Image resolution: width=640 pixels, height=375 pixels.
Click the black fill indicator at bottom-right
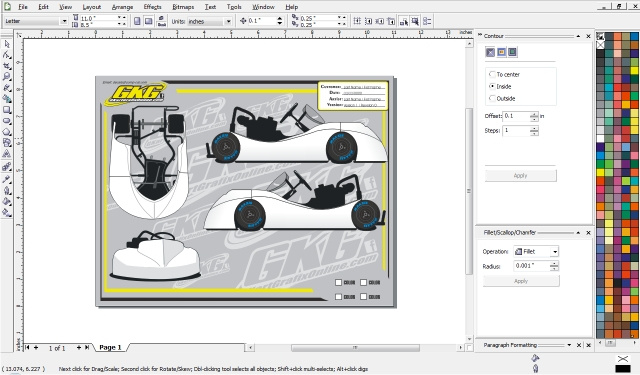(x=622, y=368)
